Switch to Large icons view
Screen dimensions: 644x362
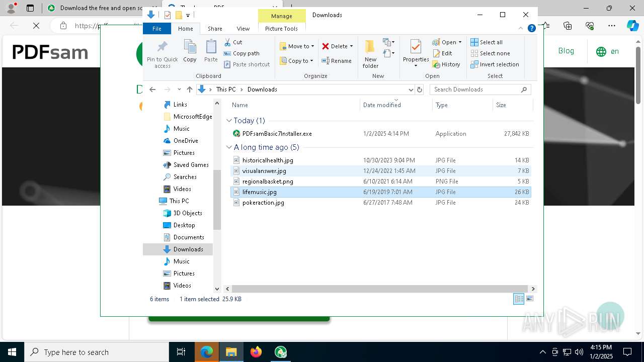click(x=529, y=299)
